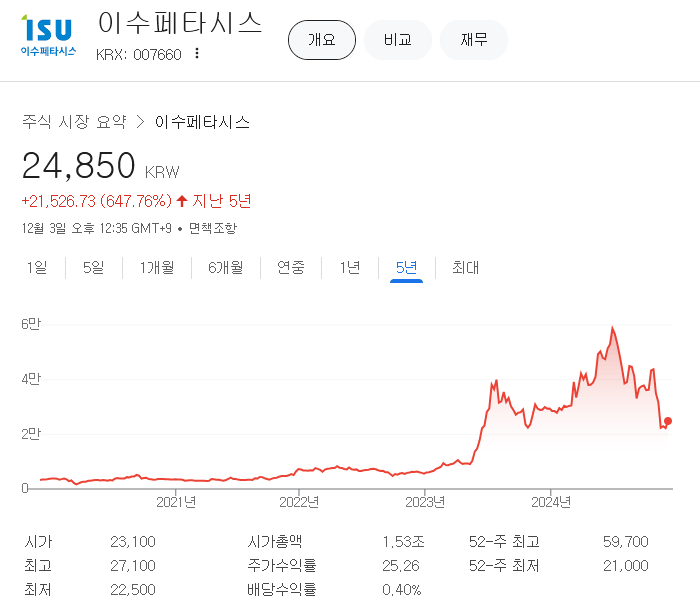Switch chart to 1개월 range
The image size is (700, 609).
click(x=157, y=267)
